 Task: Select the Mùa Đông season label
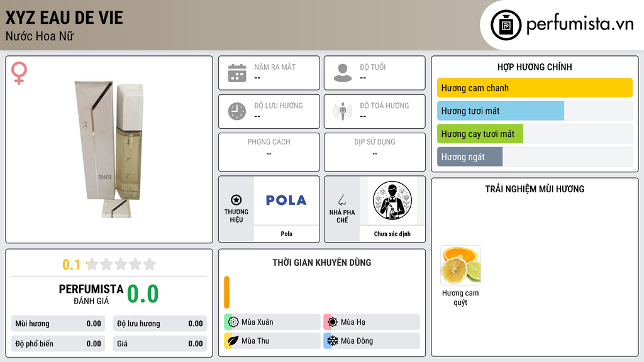[357, 341]
